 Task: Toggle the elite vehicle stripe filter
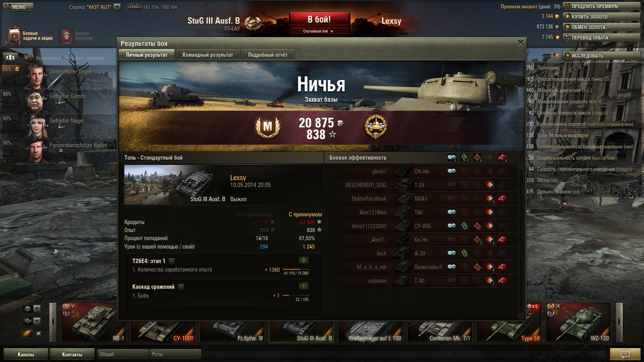(x=27, y=333)
